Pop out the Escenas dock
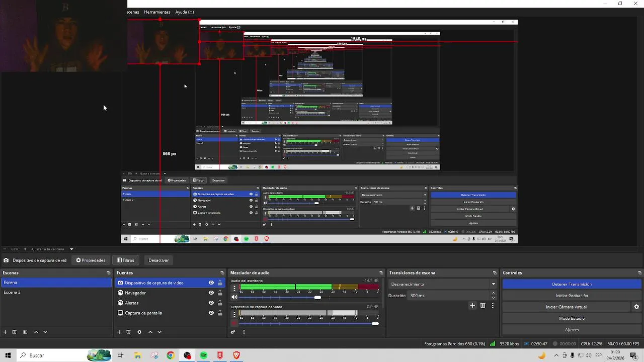Screen dimensions: 644x362 click(x=109, y=273)
